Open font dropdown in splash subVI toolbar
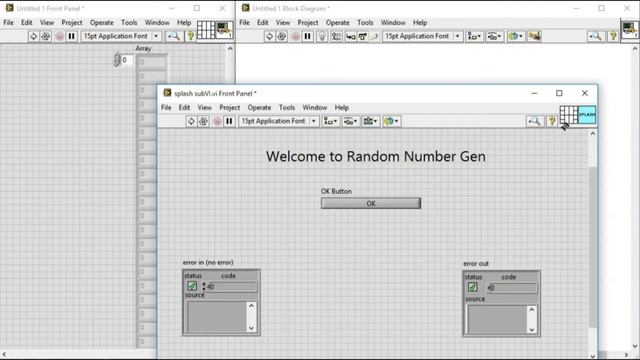640x360 pixels. coord(279,121)
